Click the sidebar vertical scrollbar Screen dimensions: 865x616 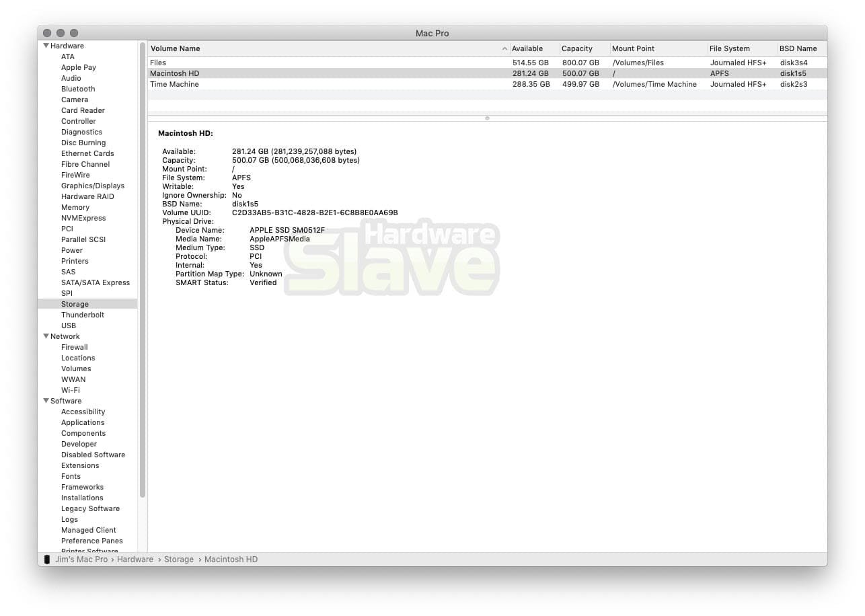coord(143,269)
